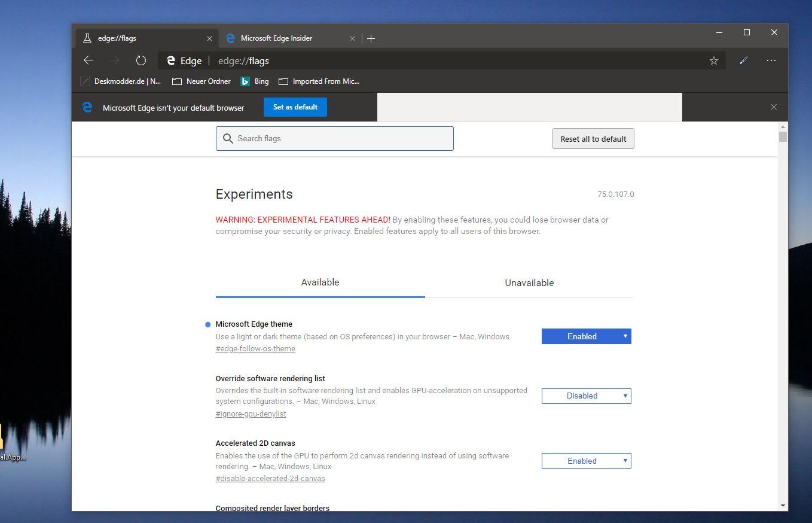This screenshot has width=812, height=523.
Task: Click the edge://flags address bar
Action: pyautogui.click(x=442, y=60)
